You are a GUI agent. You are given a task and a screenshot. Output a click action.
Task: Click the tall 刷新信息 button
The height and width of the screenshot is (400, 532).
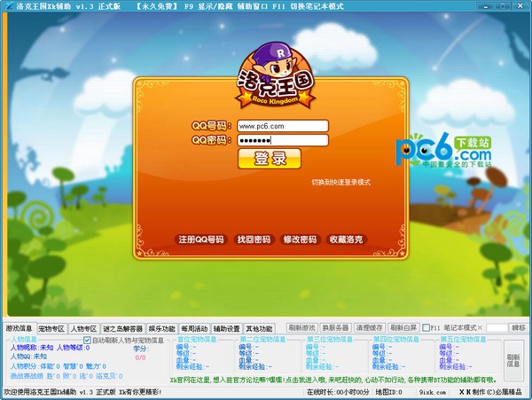[513, 360]
